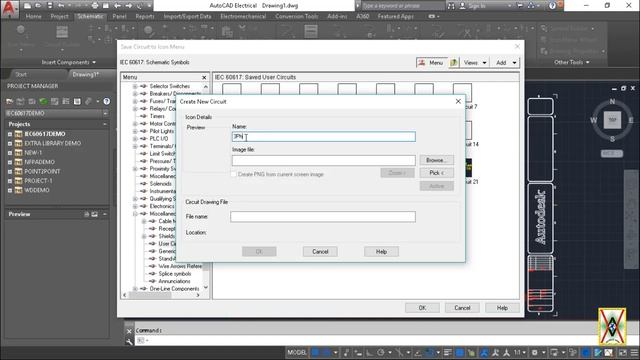Click the print icon in quick access toolbar
Image resolution: width=640 pixels, height=360 pixels.
click(x=95, y=6)
